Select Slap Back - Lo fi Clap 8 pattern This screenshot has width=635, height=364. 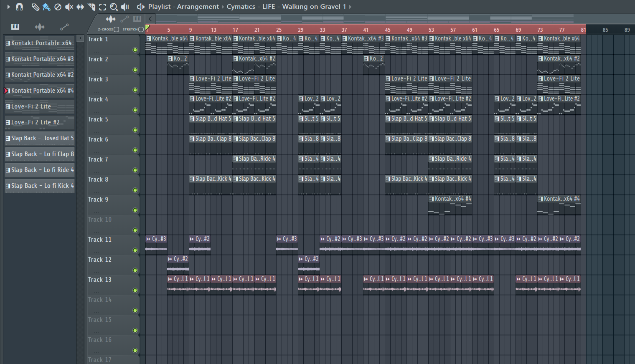(x=40, y=154)
